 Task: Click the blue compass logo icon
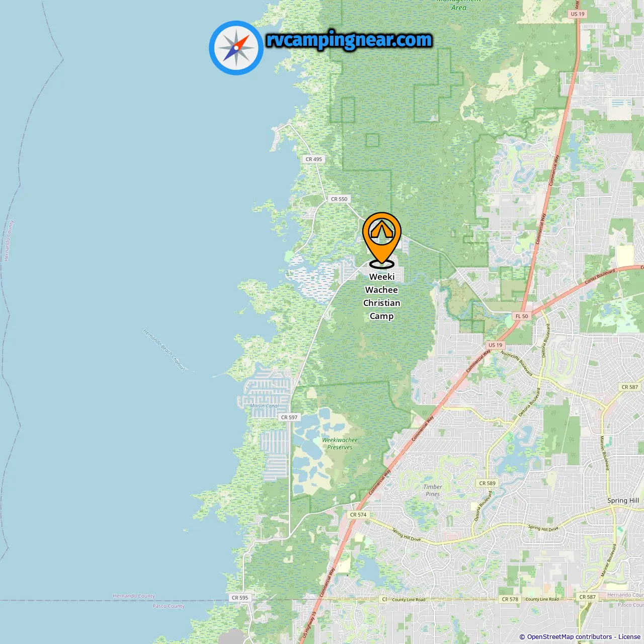click(x=236, y=48)
